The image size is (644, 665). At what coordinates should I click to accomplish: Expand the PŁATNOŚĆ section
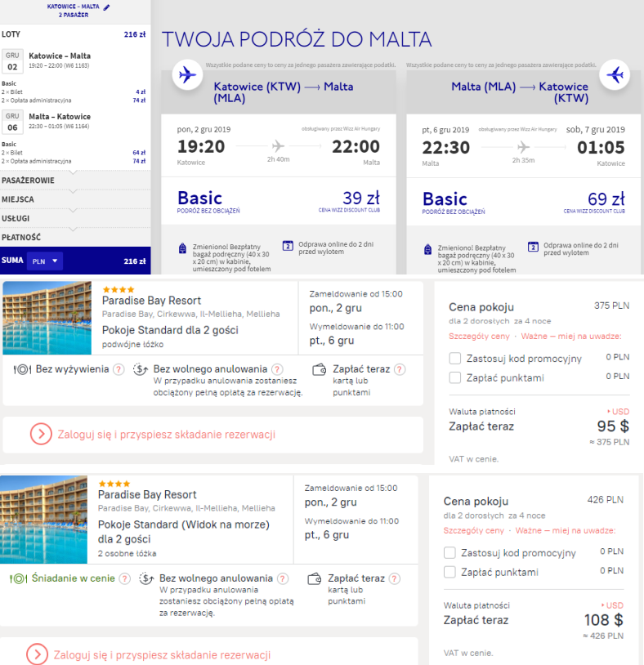[x=75, y=238]
